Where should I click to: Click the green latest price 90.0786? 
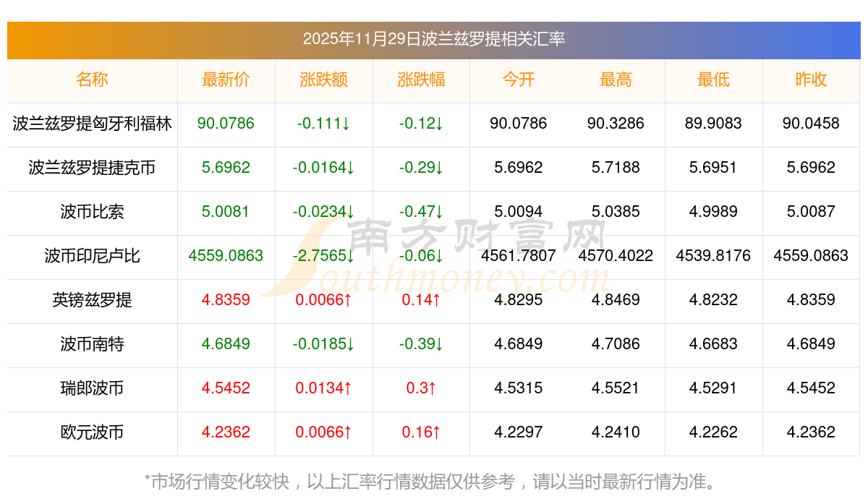click(x=226, y=124)
